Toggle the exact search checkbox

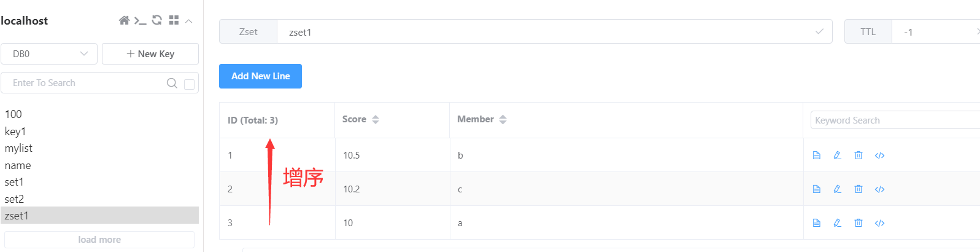(190, 84)
